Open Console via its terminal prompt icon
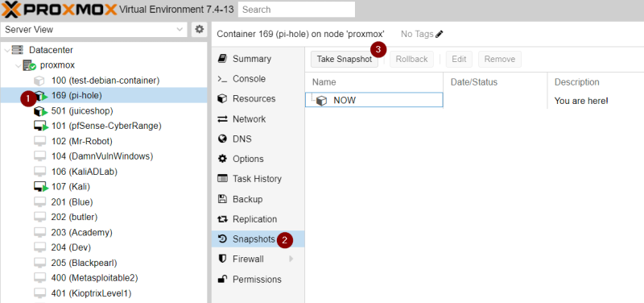Viewport: 644px width, 303px height. (x=222, y=78)
